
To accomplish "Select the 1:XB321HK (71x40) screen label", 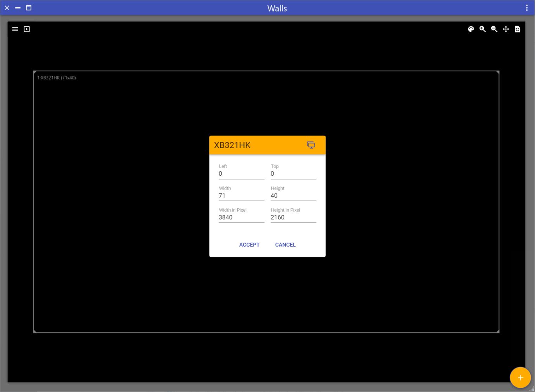I will coord(57,78).
